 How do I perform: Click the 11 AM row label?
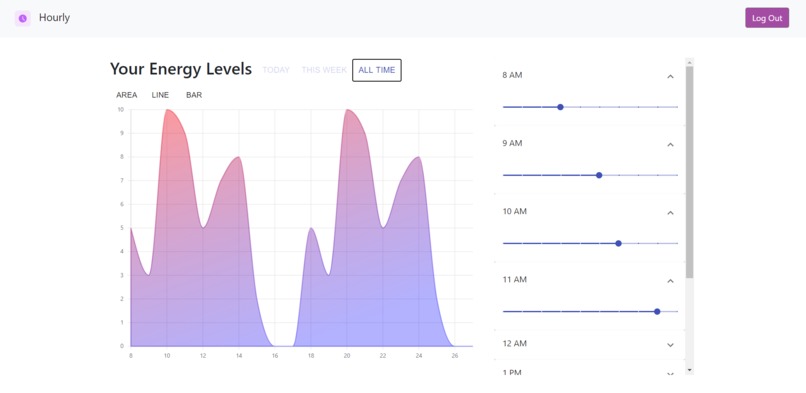[515, 279]
